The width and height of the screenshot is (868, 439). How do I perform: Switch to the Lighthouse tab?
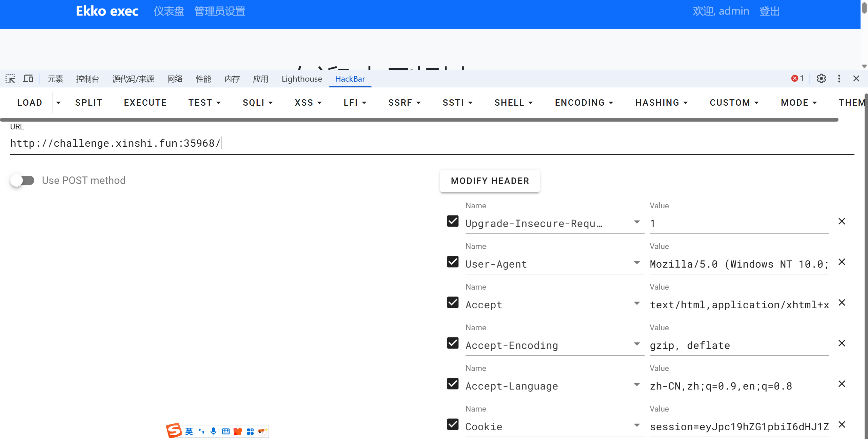coord(301,79)
